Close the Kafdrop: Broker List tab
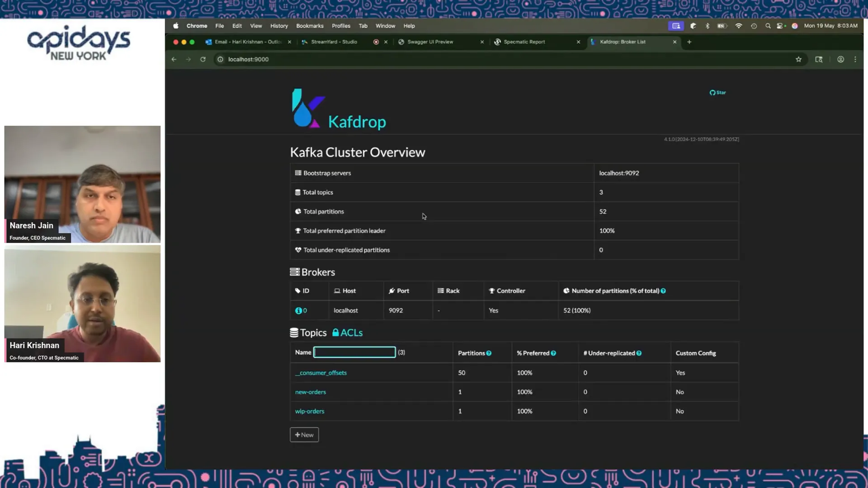Screen dimensions: 868x488 click(x=675, y=42)
